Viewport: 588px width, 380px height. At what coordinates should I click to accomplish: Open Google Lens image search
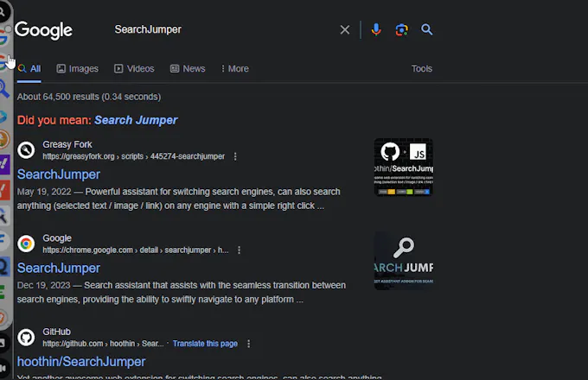(401, 29)
